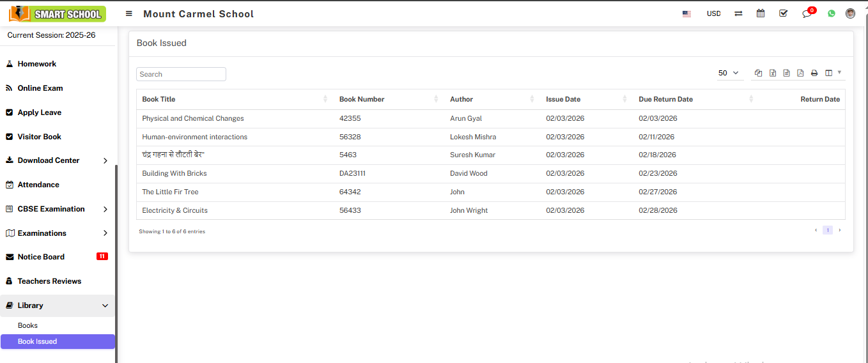Go to pagination page 1

[x=827, y=230]
